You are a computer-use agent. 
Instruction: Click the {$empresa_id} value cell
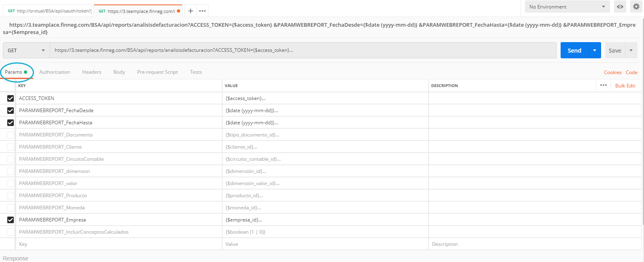pos(325,220)
